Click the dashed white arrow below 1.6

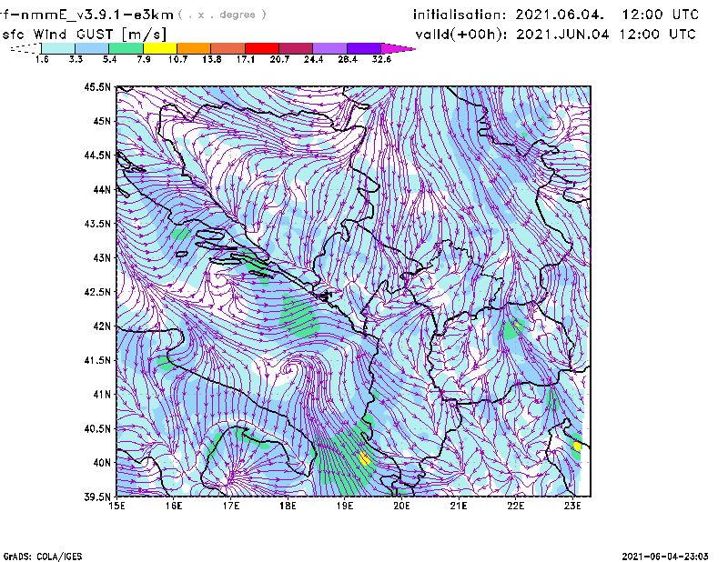point(25,48)
